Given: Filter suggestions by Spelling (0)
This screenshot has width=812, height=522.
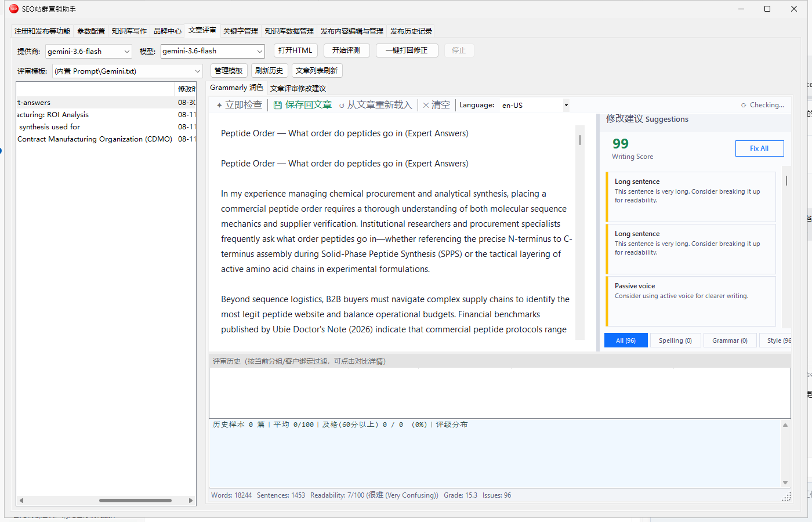Looking at the screenshot, I should 675,340.
